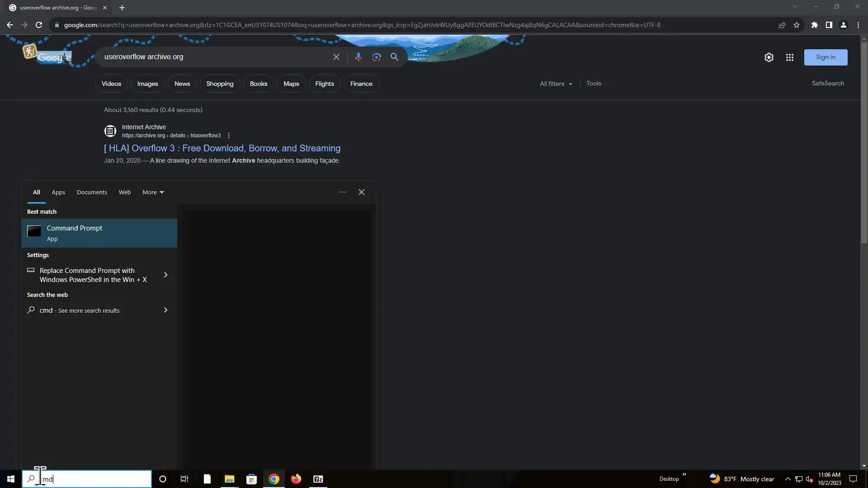The image size is (868, 488).
Task: Expand the More filter in search panel
Action: [x=153, y=192]
